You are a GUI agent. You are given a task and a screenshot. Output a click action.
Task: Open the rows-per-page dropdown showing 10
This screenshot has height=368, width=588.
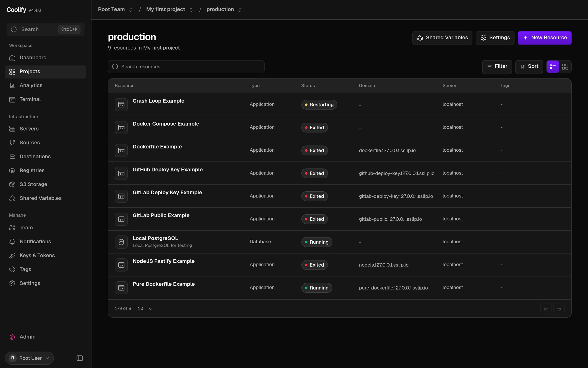coord(145,309)
